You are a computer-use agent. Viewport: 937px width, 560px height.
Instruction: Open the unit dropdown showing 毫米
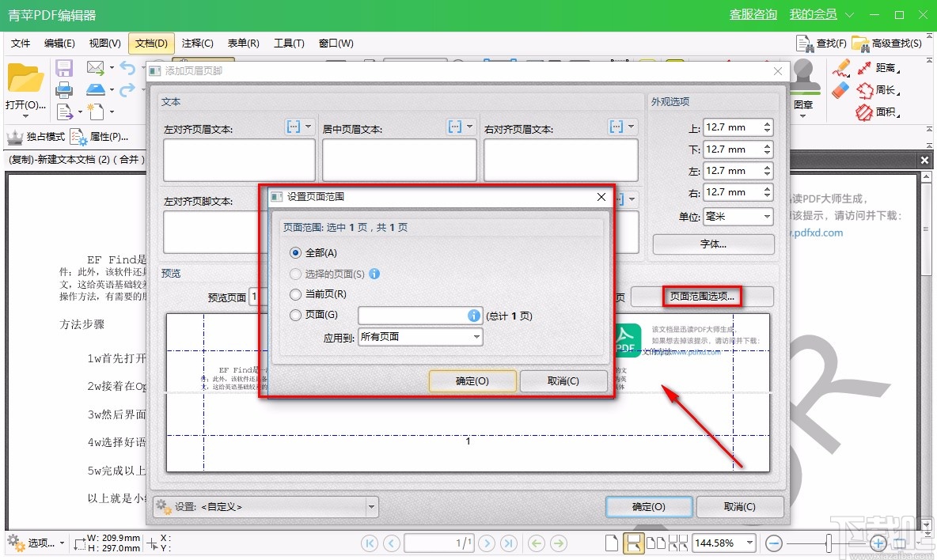click(x=738, y=216)
